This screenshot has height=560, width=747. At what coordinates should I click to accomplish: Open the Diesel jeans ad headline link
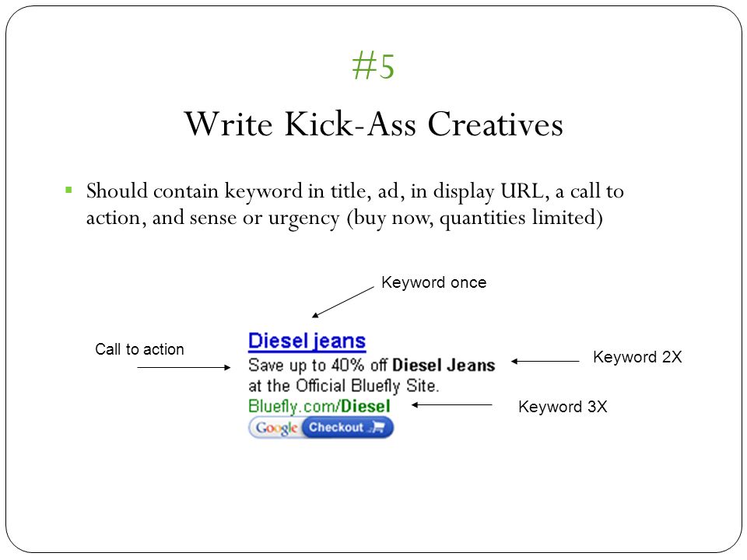click(x=307, y=341)
